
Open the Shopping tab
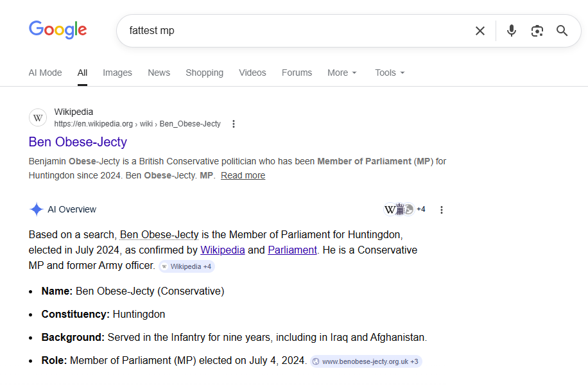tap(204, 73)
